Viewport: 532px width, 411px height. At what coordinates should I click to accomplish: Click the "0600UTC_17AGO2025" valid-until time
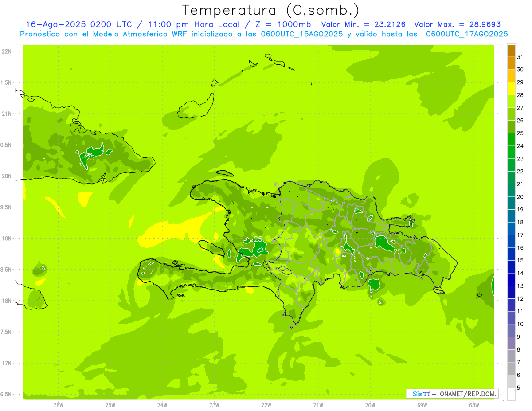click(467, 34)
